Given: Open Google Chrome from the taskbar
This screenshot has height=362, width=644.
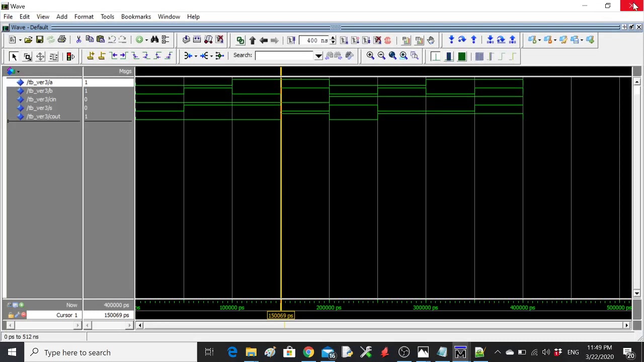Looking at the screenshot, I should click(x=308, y=352).
